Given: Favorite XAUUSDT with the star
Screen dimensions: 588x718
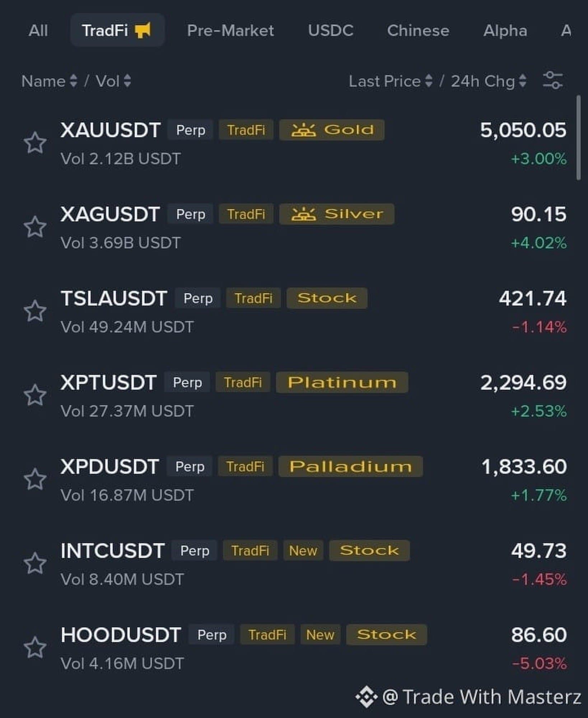Looking at the screenshot, I should click(x=35, y=143).
